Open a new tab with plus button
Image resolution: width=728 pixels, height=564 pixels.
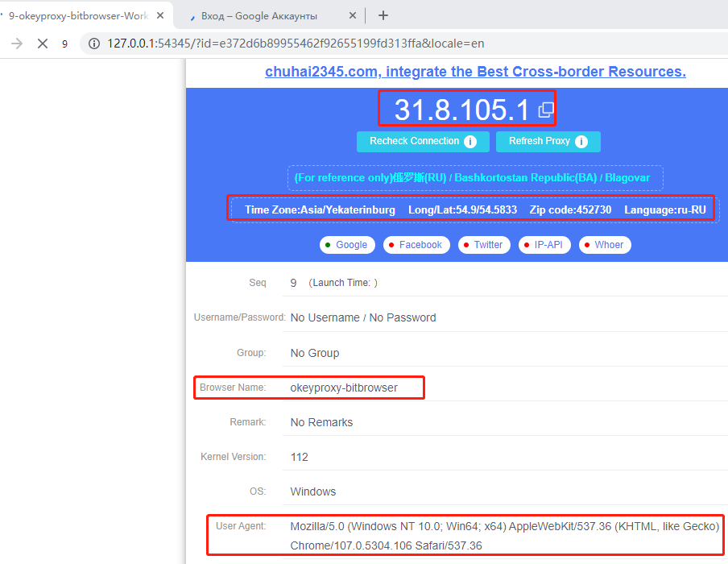[x=383, y=15]
